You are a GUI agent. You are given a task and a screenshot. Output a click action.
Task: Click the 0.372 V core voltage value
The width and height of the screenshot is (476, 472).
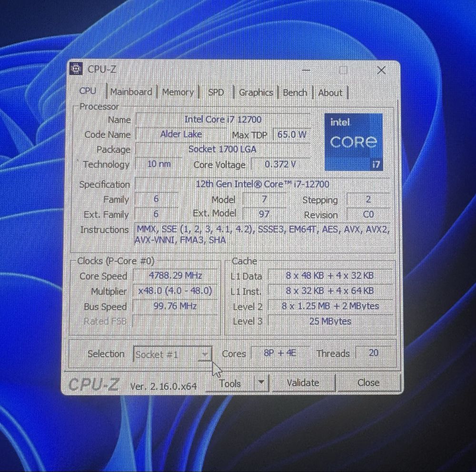280,164
